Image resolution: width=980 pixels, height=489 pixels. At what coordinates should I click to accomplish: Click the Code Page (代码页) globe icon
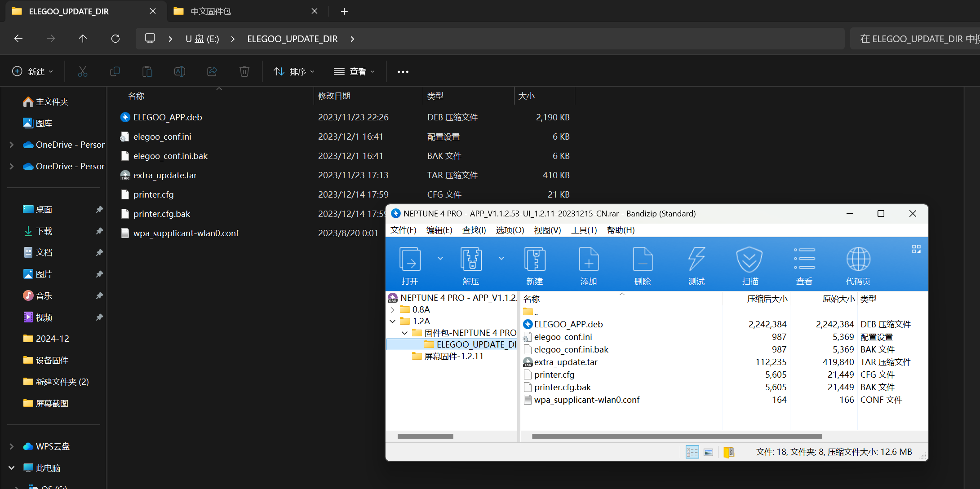(858, 260)
